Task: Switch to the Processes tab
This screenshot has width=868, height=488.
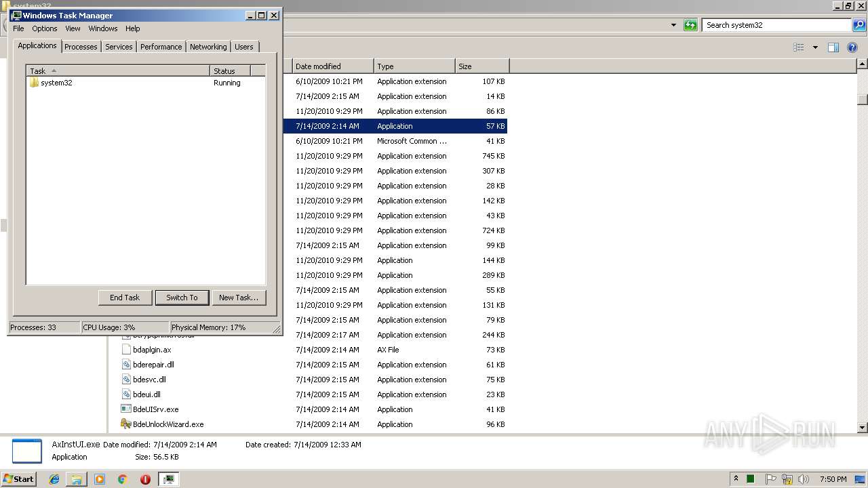Action: (x=81, y=47)
